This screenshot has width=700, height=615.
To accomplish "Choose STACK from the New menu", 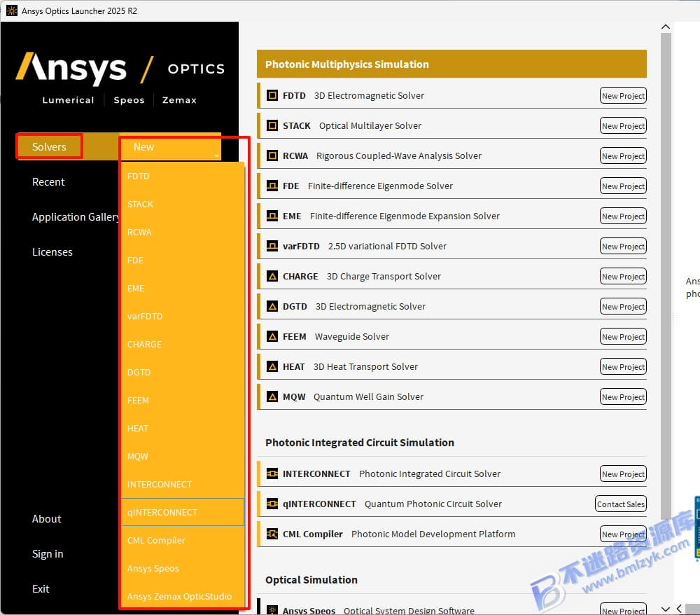I will [x=183, y=204].
